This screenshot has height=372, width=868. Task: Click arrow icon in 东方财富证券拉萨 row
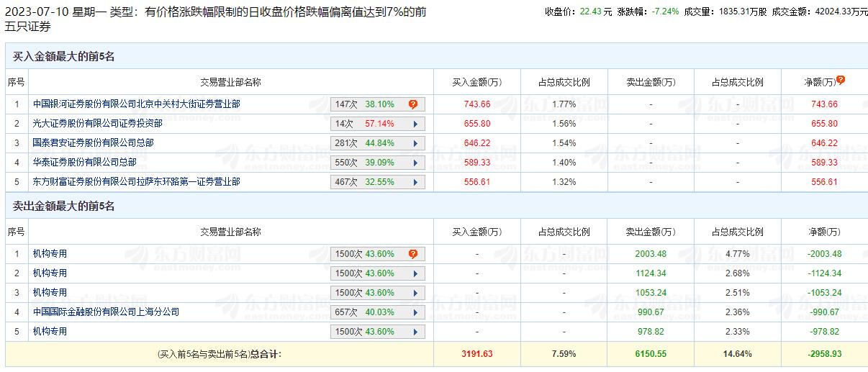pyautogui.click(x=415, y=182)
